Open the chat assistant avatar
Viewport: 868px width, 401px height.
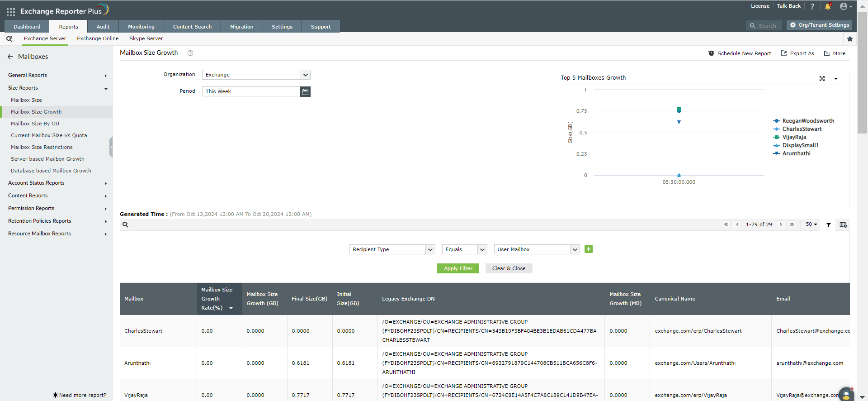(846, 394)
